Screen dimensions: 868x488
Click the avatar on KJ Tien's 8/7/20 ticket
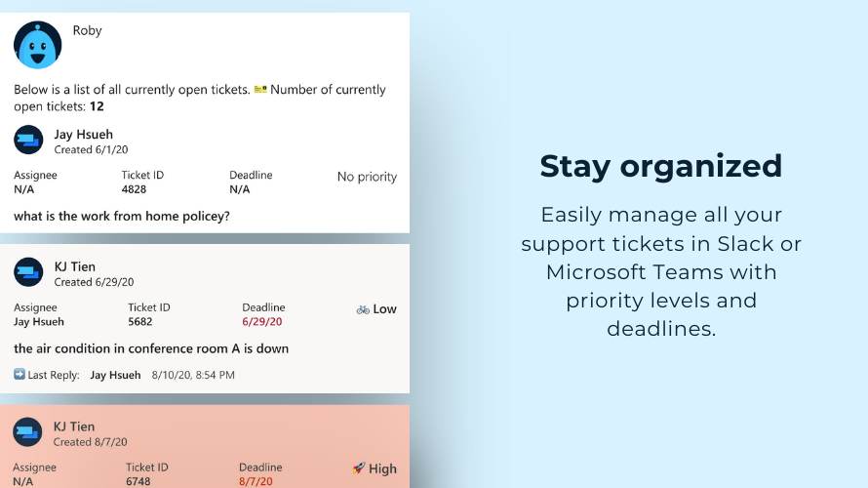(27, 432)
